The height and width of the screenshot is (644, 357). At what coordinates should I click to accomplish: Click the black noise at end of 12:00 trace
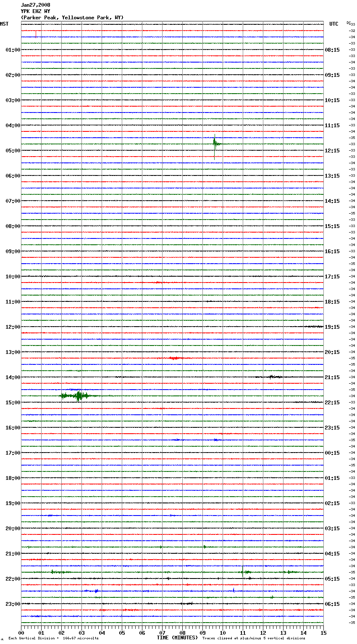pyautogui.click(x=313, y=327)
